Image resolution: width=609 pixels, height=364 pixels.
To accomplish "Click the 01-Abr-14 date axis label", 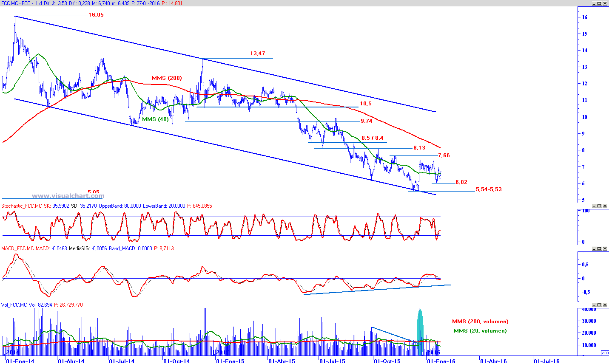I will 71,361.
